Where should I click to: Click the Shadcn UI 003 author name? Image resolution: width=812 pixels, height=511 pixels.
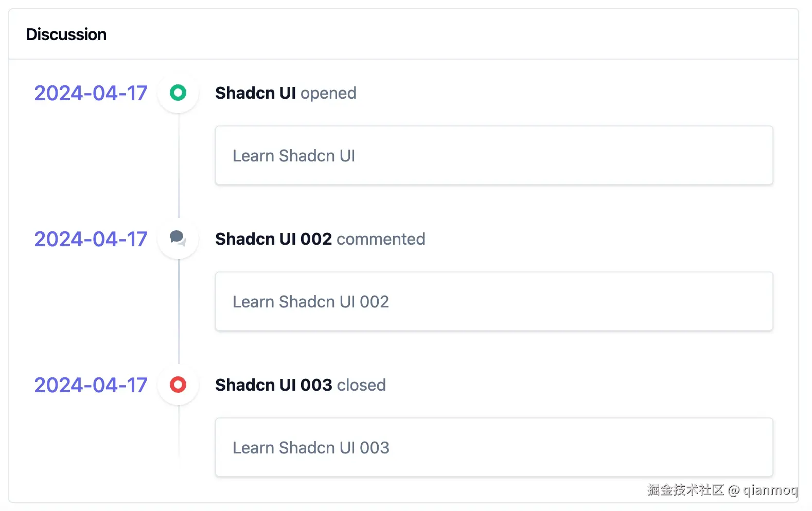tap(273, 385)
